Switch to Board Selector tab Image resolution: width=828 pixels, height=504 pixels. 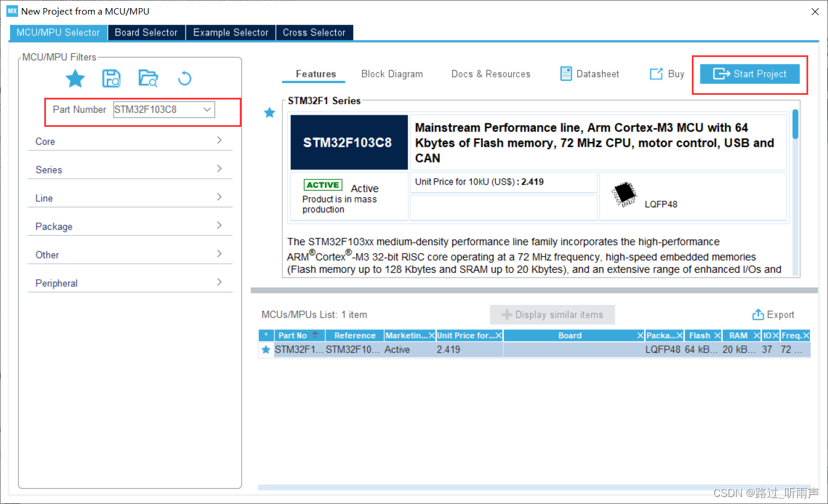click(x=146, y=33)
